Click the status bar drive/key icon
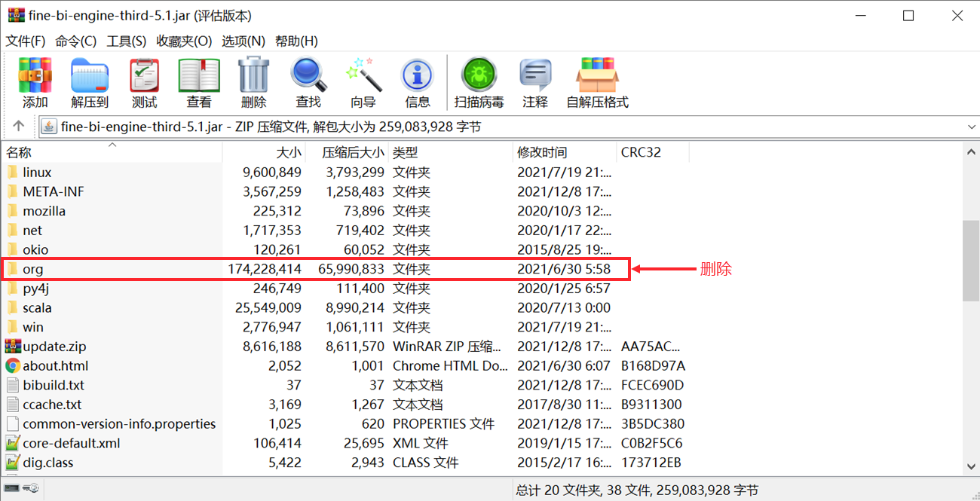 coord(22,488)
